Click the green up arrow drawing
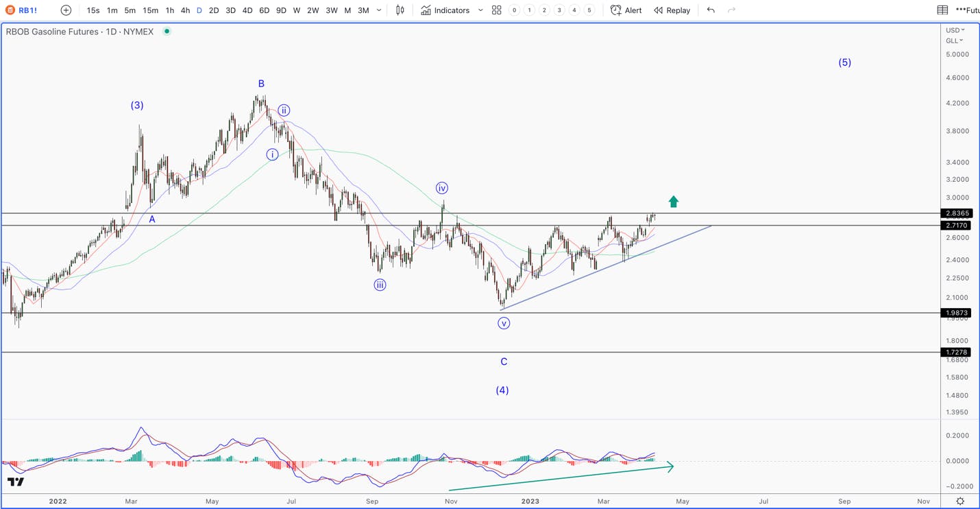Image resolution: width=980 pixels, height=509 pixels. pos(674,202)
